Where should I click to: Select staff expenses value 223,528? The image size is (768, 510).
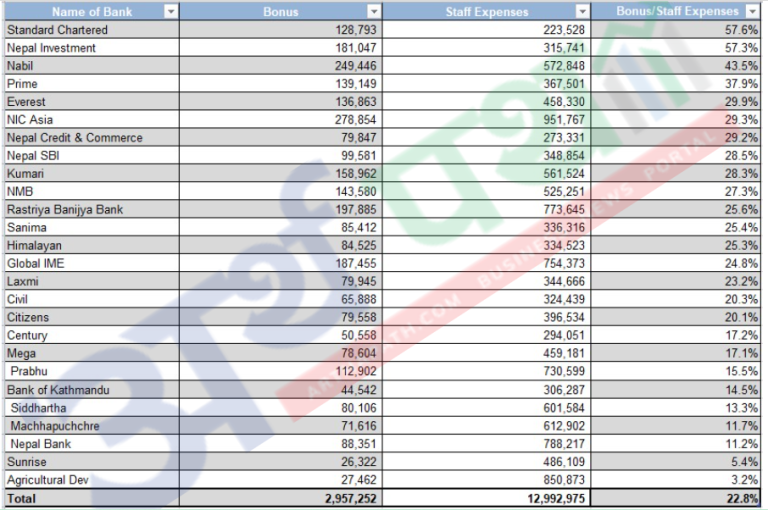pyautogui.click(x=486, y=30)
